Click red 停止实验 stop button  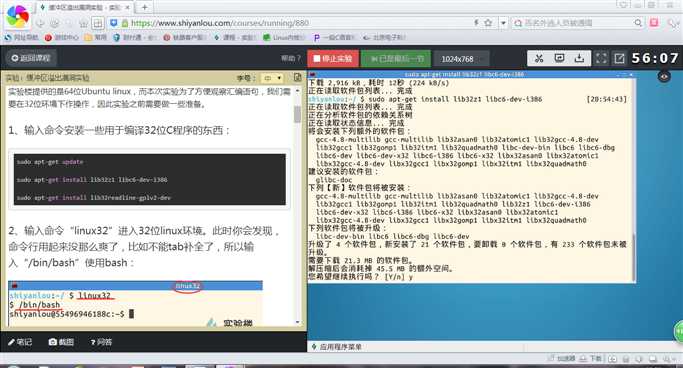pos(333,58)
